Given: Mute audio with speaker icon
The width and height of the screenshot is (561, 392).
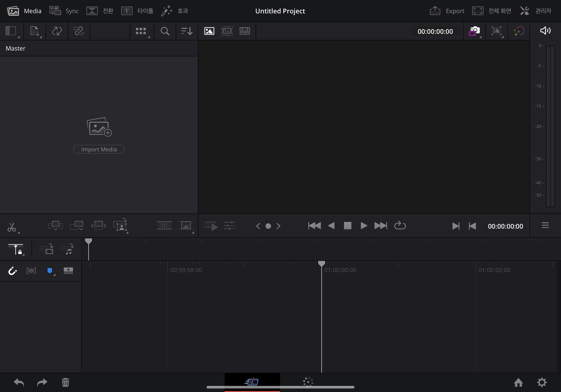Looking at the screenshot, I should (545, 31).
